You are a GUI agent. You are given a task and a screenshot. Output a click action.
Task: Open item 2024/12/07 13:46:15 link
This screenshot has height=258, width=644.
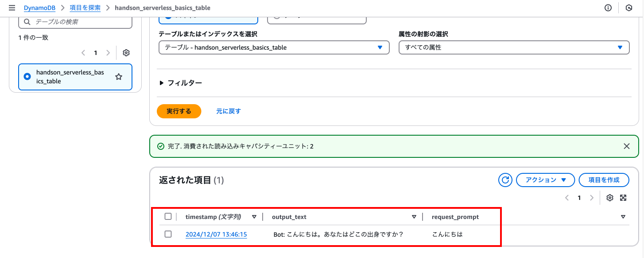coord(216,234)
